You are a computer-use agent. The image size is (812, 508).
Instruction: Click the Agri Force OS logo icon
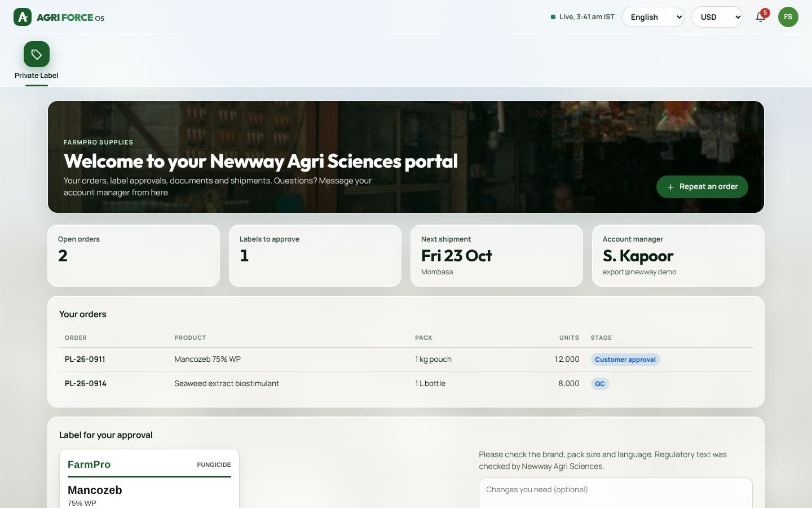[x=23, y=17]
